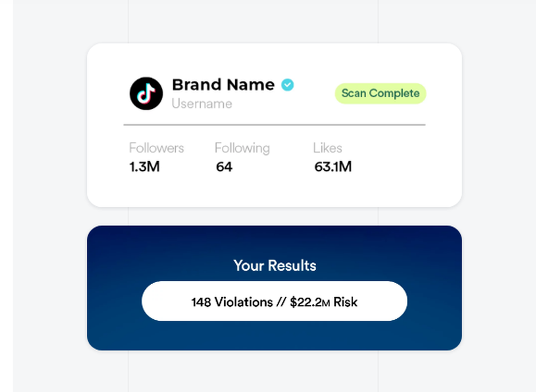Viewport: 536px width, 392px height.
Task: Click the Username text under Brand Name
Action: 202,103
